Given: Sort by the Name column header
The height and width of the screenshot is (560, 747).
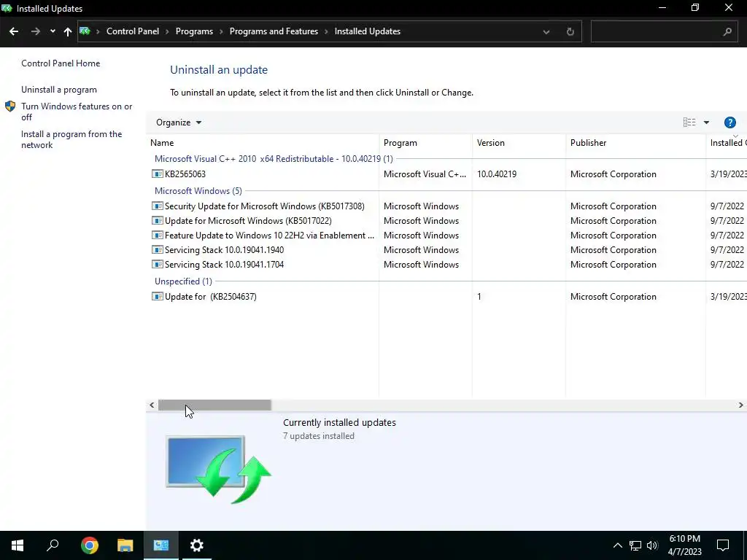Looking at the screenshot, I should (263, 143).
